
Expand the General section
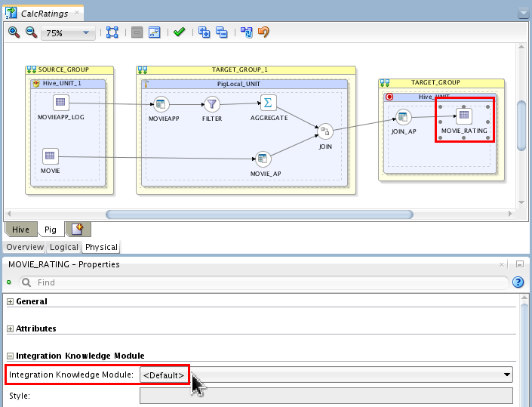[x=10, y=301]
